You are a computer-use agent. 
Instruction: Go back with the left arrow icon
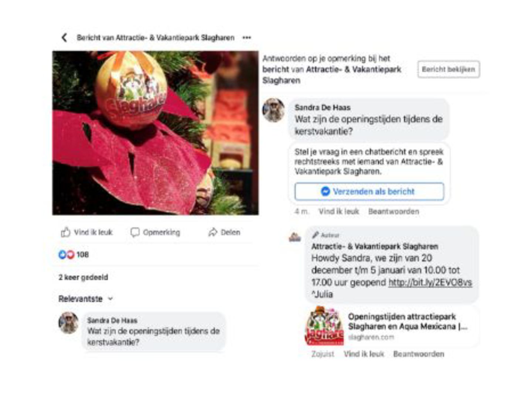(64, 37)
